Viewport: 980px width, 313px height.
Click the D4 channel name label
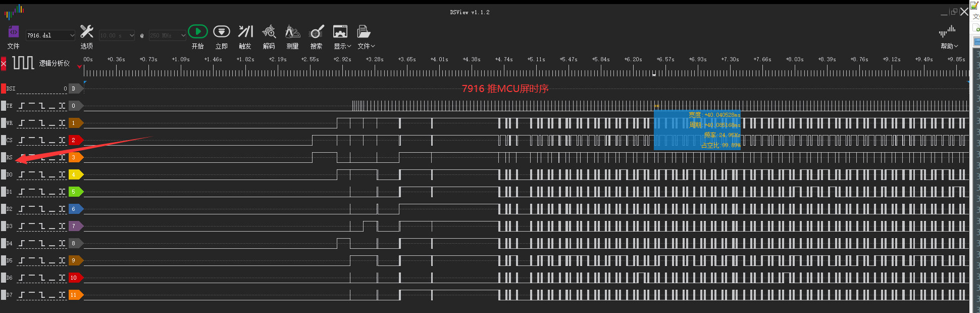[10, 243]
